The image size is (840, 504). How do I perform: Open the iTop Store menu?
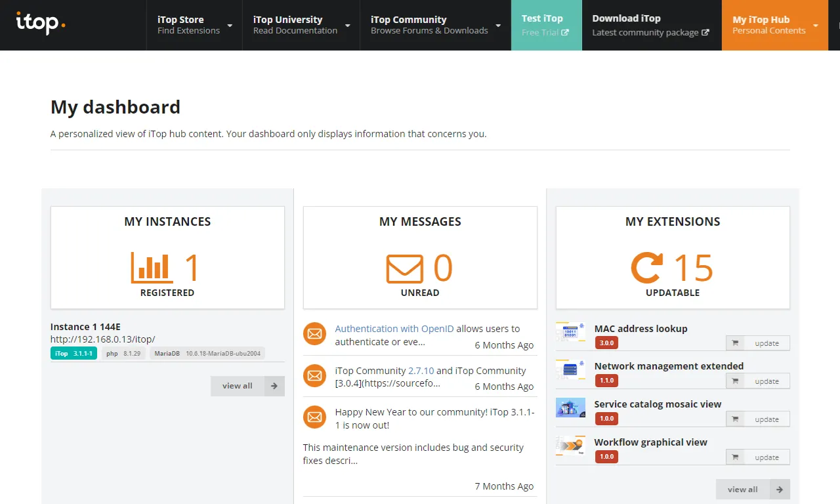tap(194, 25)
